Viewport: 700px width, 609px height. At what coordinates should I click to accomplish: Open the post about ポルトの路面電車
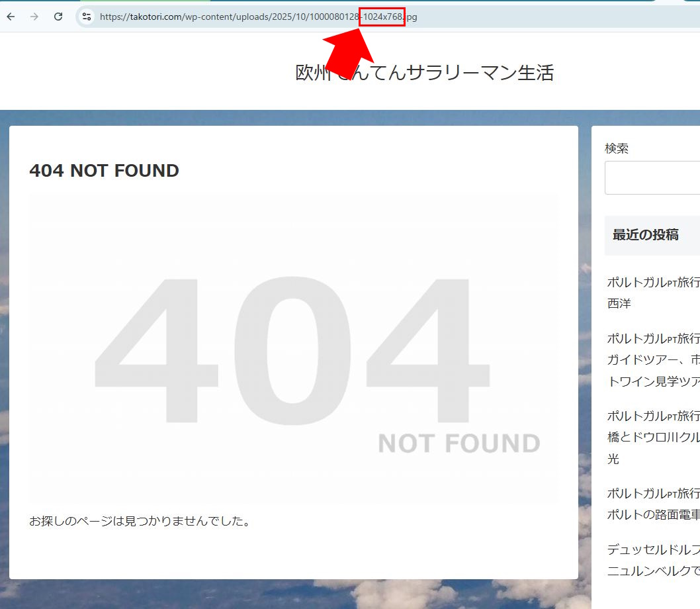pos(652,504)
